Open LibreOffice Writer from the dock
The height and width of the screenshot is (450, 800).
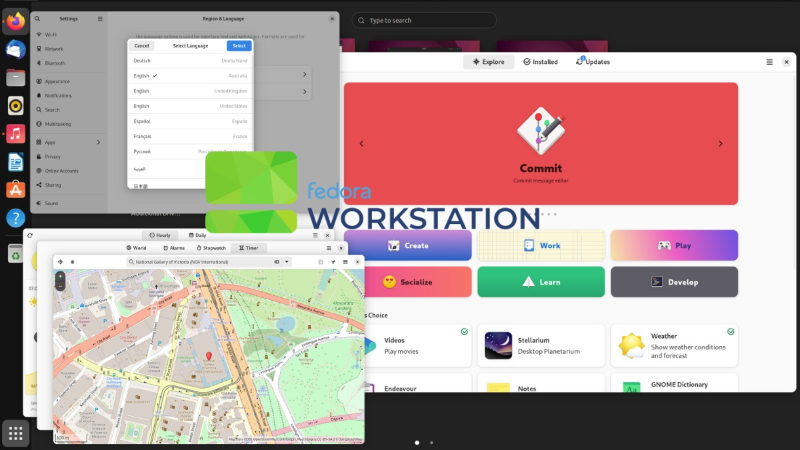[15, 162]
